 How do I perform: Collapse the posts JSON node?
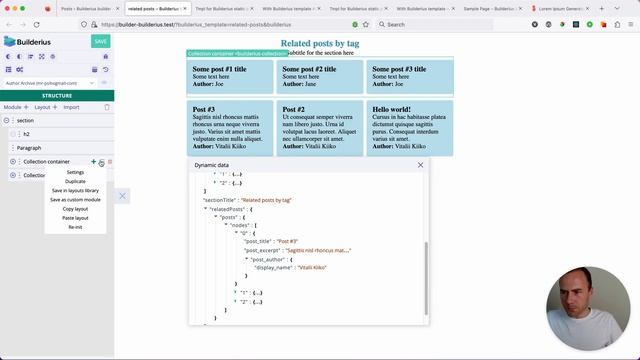pyautogui.click(x=216, y=217)
